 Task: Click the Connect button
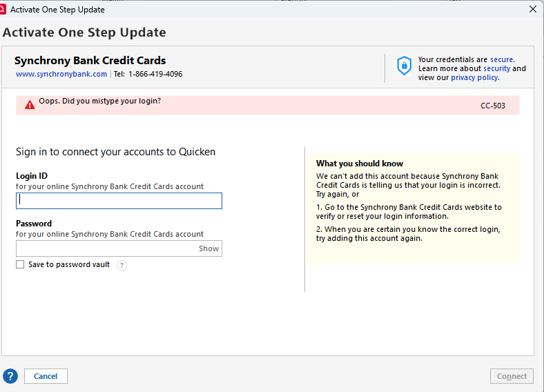[512, 376]
